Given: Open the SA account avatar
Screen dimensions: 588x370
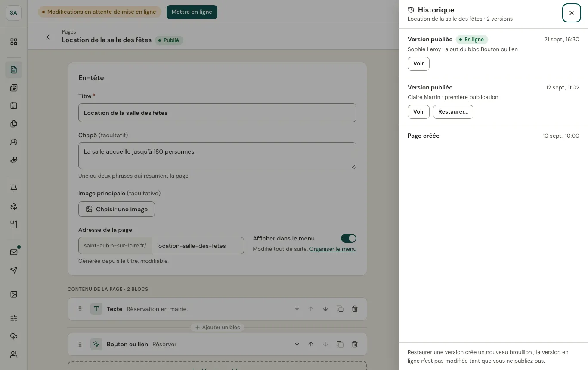Looking at the screenshot, I should (x=14, y=13).
